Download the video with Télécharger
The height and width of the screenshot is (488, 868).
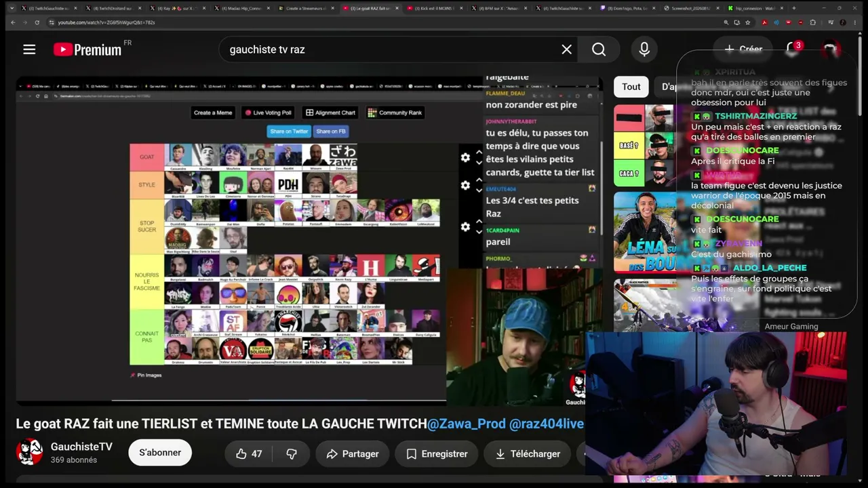pyautogui.click(x=528, y=454)
